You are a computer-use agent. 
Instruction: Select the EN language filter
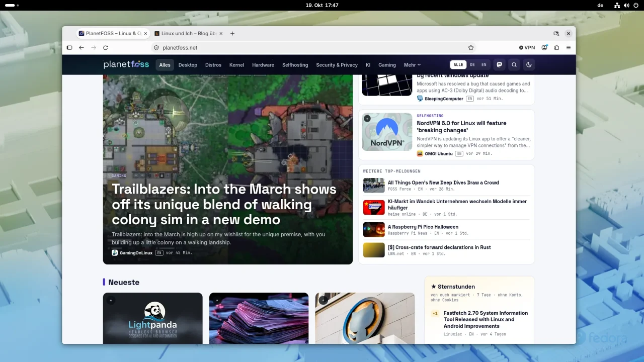click(x=484, y=65)
